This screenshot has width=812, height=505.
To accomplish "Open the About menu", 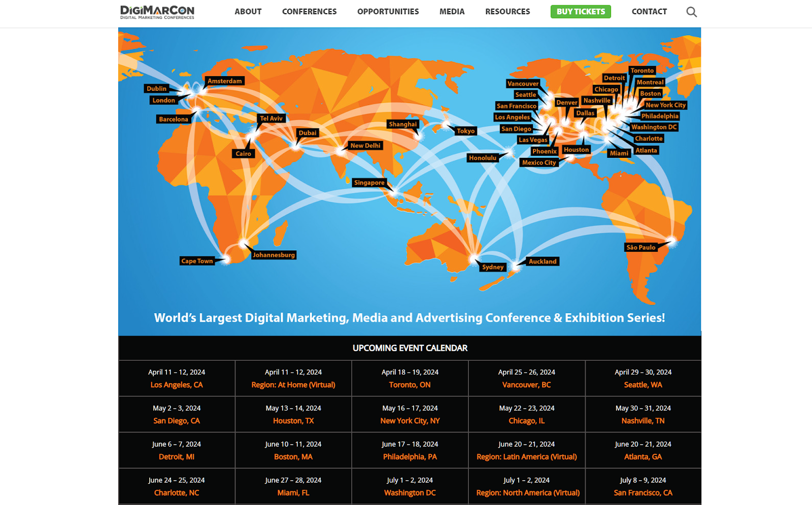I will [248, 12].
